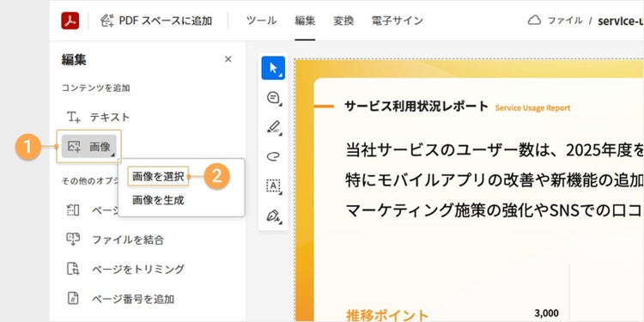Choose 画像を選択 from the popup
The width and height of the screenshot is (644, 322).
click(x=158, y=177)
